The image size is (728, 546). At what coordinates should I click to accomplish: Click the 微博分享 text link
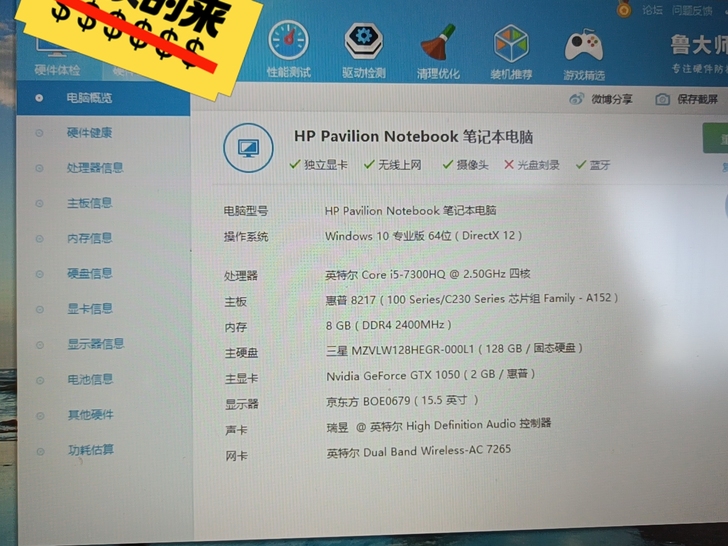611,99
